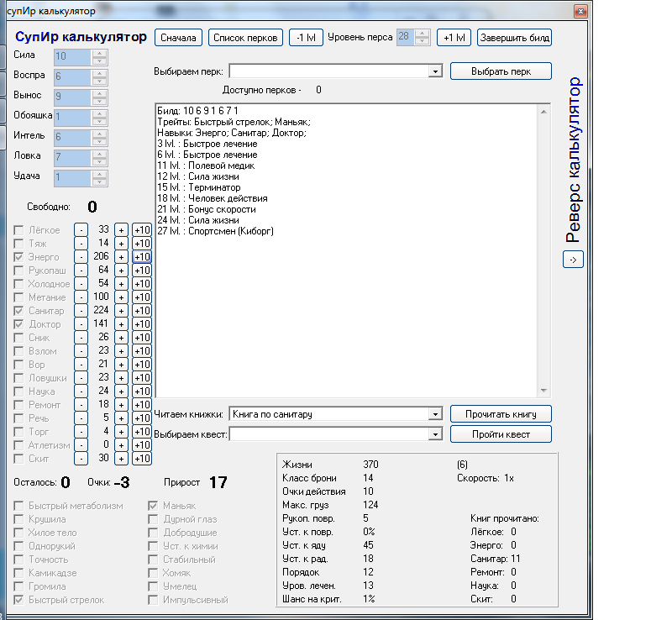Screen dimensions: 672x620
Task: Open the Список перков list
Action: coord(245,38)
